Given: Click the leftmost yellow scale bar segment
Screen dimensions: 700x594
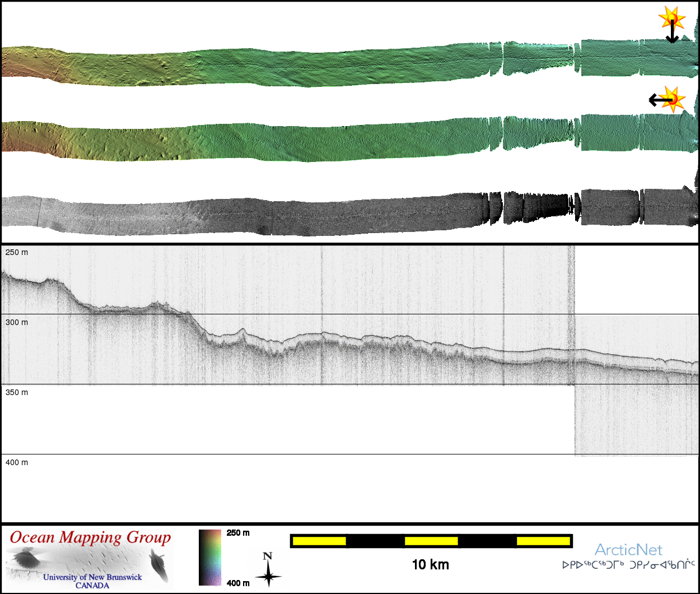Looking at the screenshot, I should coord(319,541).
